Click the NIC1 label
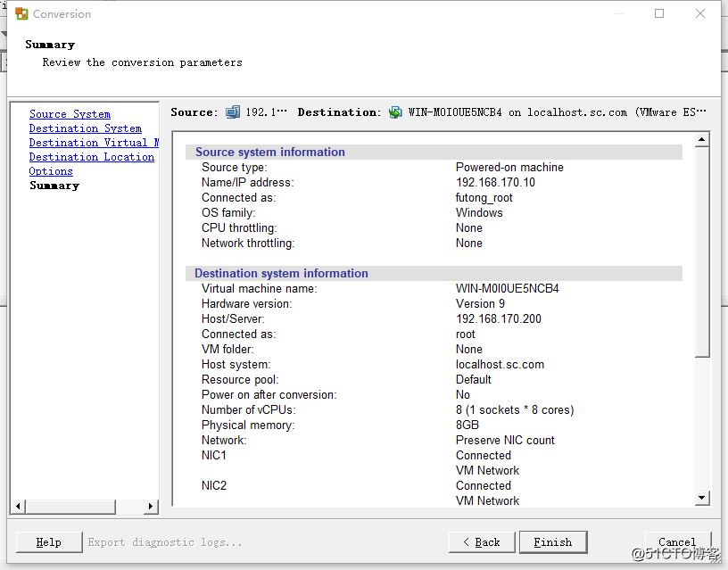Viewport: 728px width, 570px height. 213,455
